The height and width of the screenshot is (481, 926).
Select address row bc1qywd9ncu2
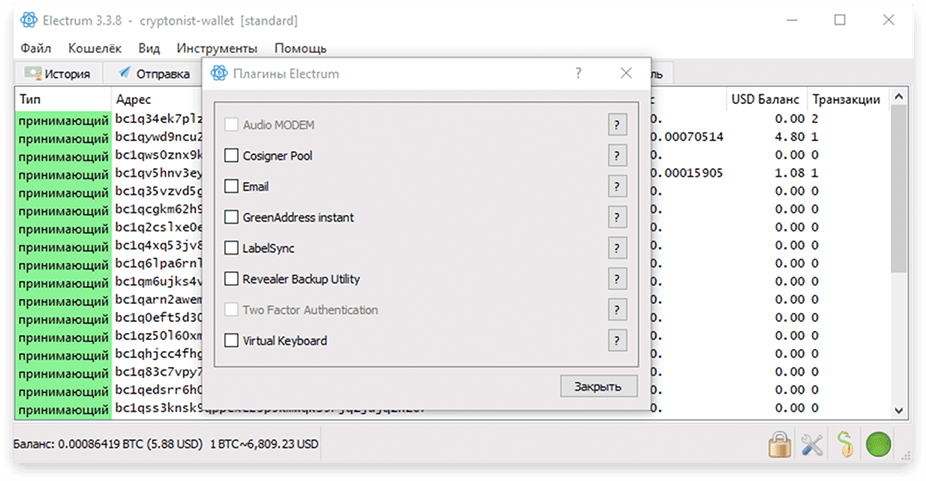coord(159,137)
